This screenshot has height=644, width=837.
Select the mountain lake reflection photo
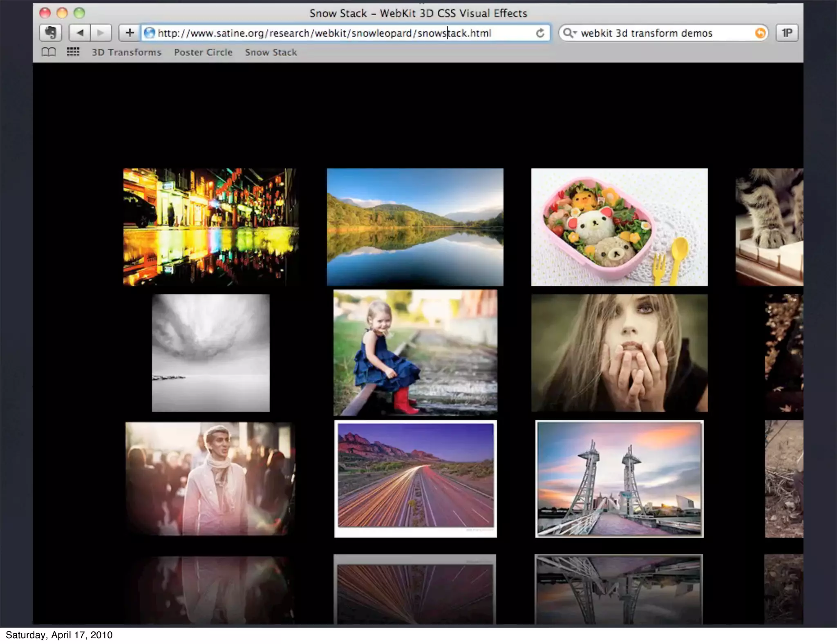pyautogui.click(x=415, y=227)
